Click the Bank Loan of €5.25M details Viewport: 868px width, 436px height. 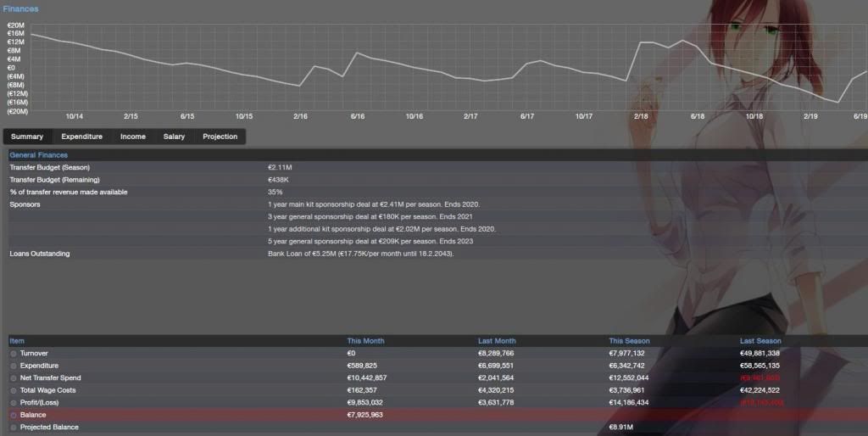360,254
